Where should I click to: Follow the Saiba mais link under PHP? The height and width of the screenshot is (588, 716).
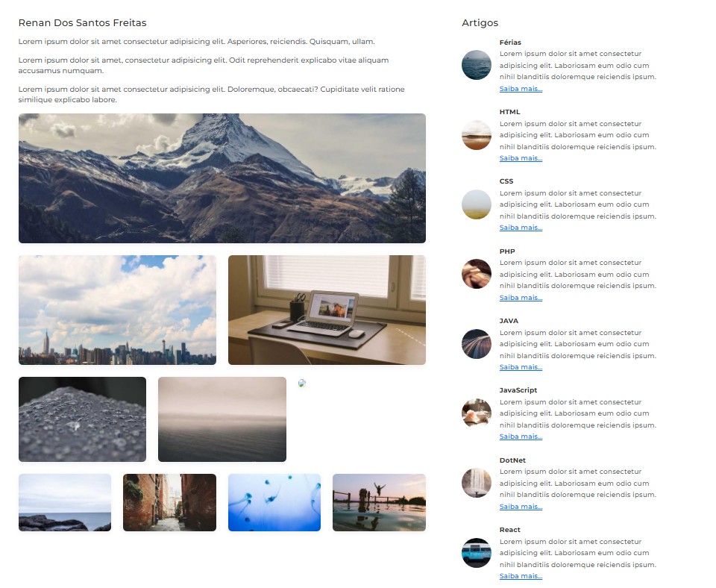coord(521,298)
